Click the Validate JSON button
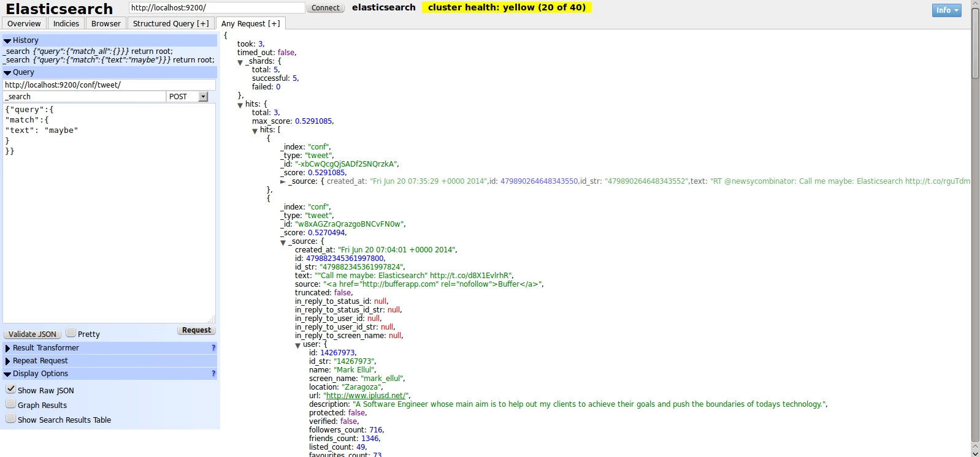 (x=33, y=334)
